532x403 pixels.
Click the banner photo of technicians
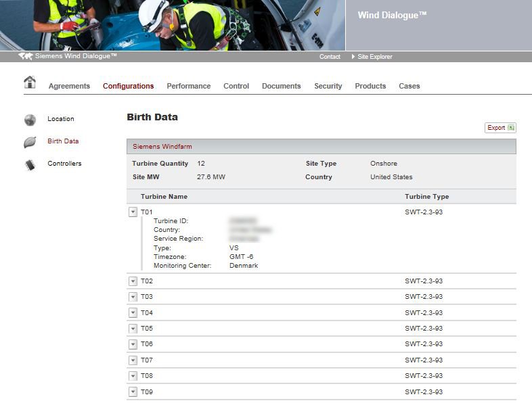coord(173,25)
